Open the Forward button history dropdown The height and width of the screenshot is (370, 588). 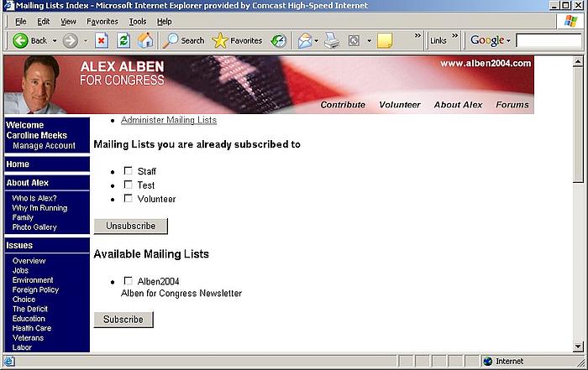tap(86, 40)
